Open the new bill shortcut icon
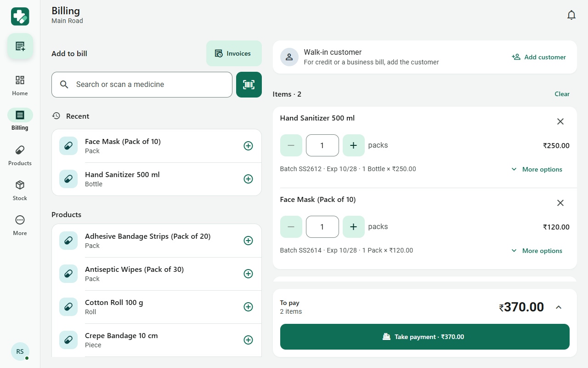Viewport: 588px width, 368px height. [20, 46]
